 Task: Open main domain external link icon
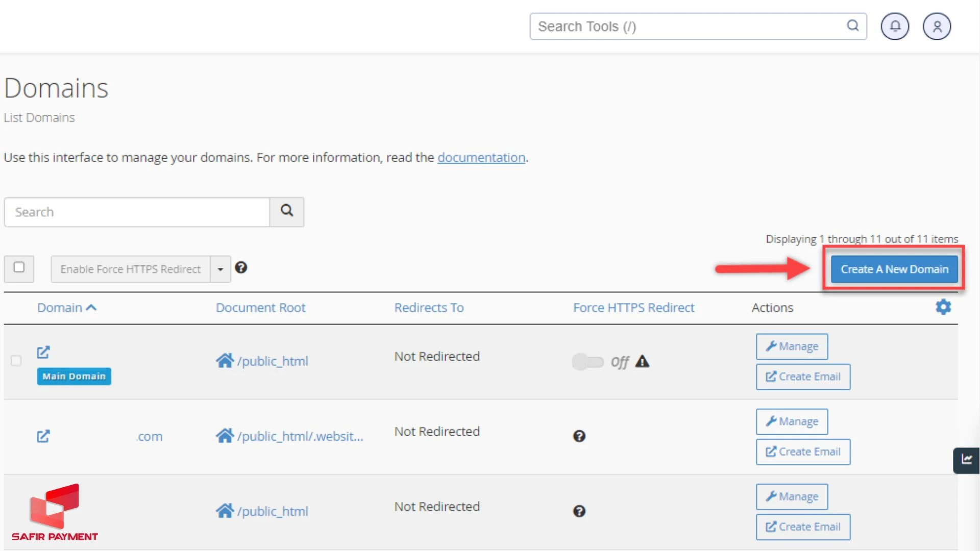pos(43,352)
